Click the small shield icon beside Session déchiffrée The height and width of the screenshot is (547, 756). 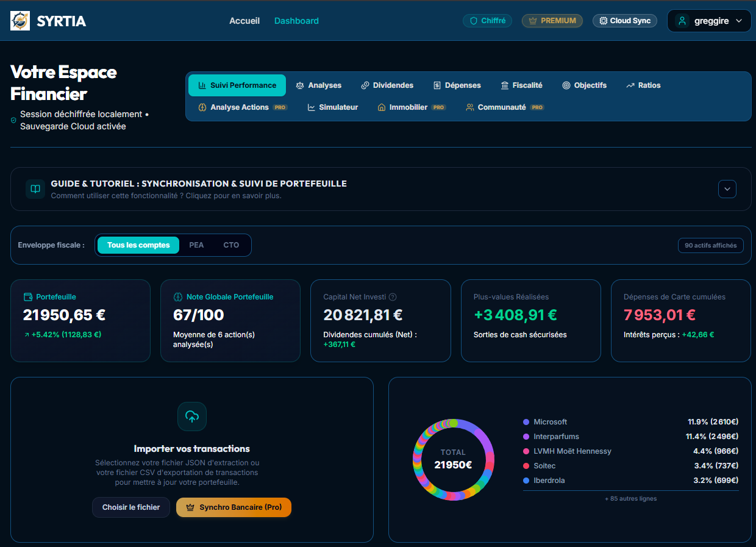[x=13, y=120]
